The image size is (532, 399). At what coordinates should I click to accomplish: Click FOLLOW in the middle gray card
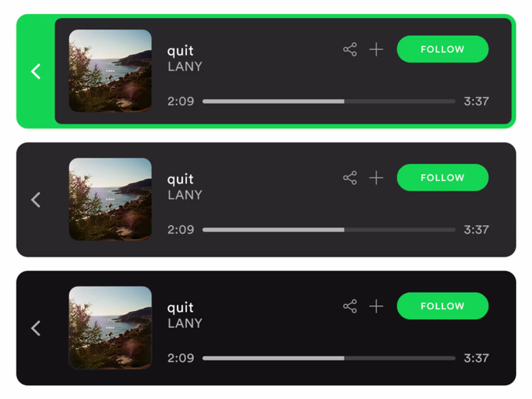coord(443,177)
